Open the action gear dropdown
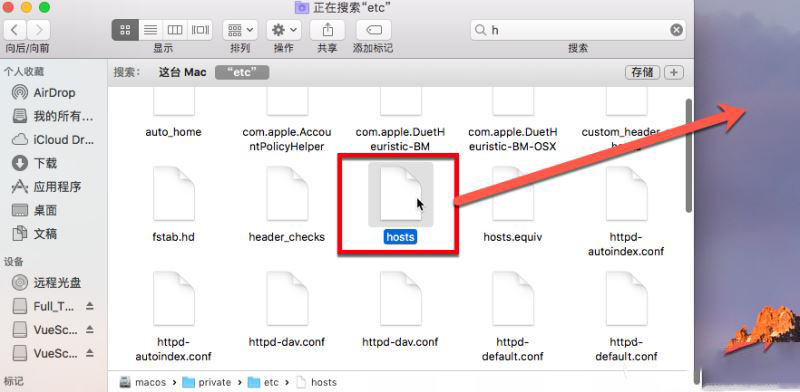Screen dimensions: 800x392 [x=284, y=30]
